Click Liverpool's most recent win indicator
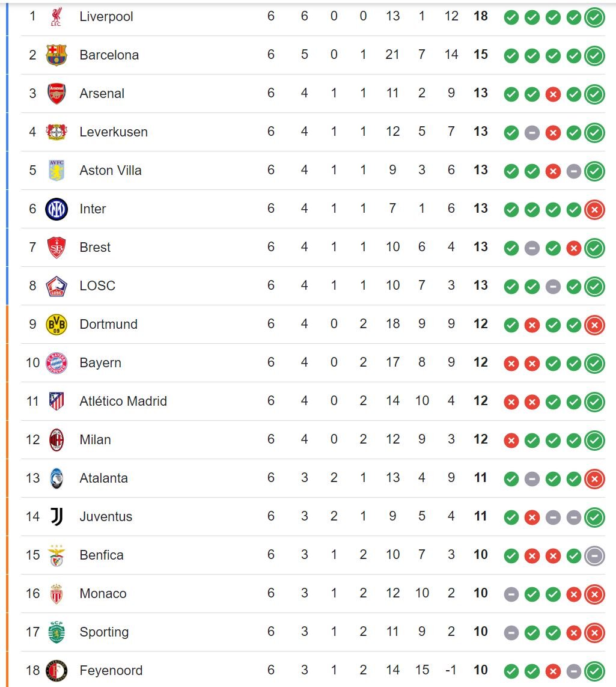The width and height of the screenshot is (616, 687). click(594, 17)
